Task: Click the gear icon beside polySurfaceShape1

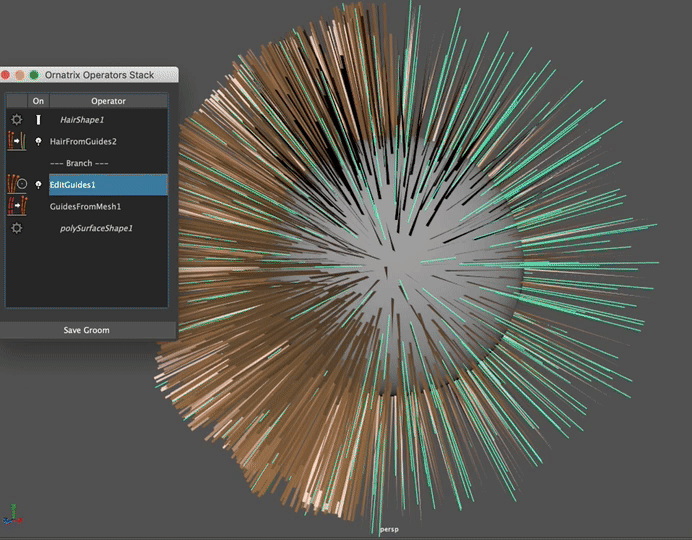Action: tap(17, 228)
